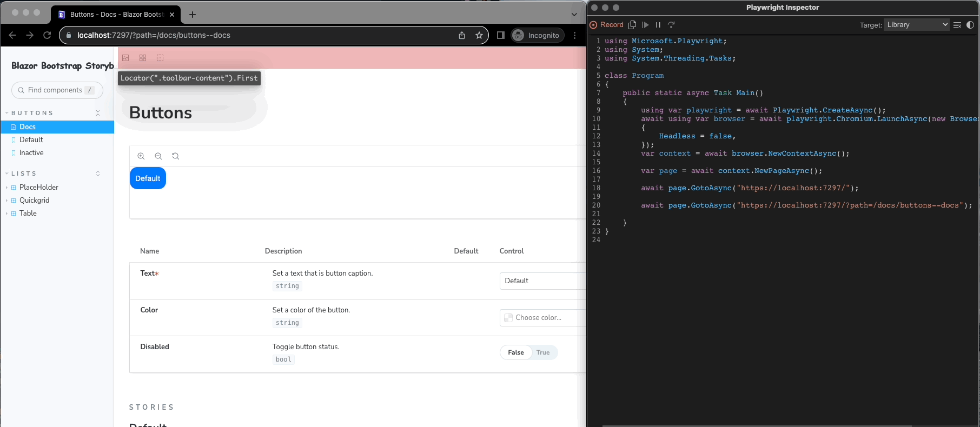Click the 'Toggle button status.' description
The image size is (980, 427).
(306, 347)
